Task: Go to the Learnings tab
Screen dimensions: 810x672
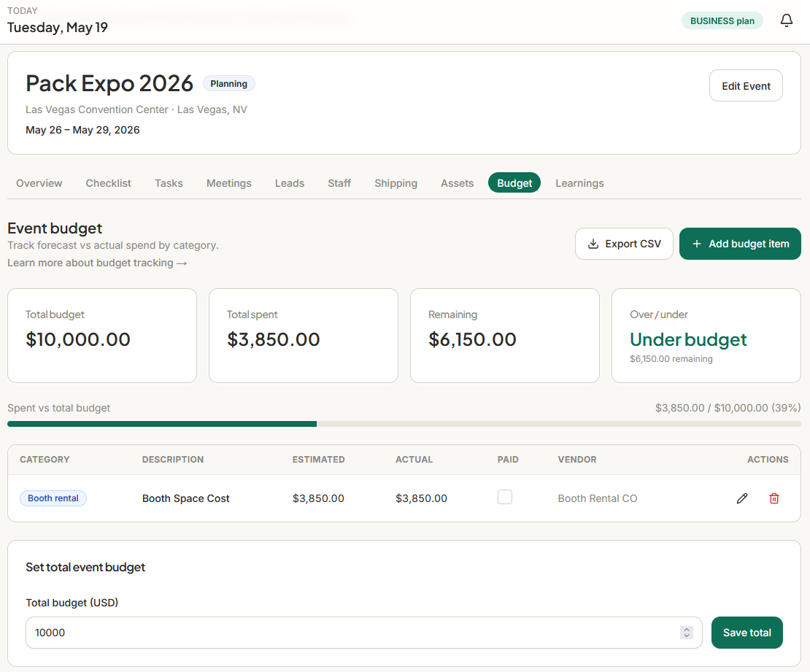Action: [x=579, y=183]
